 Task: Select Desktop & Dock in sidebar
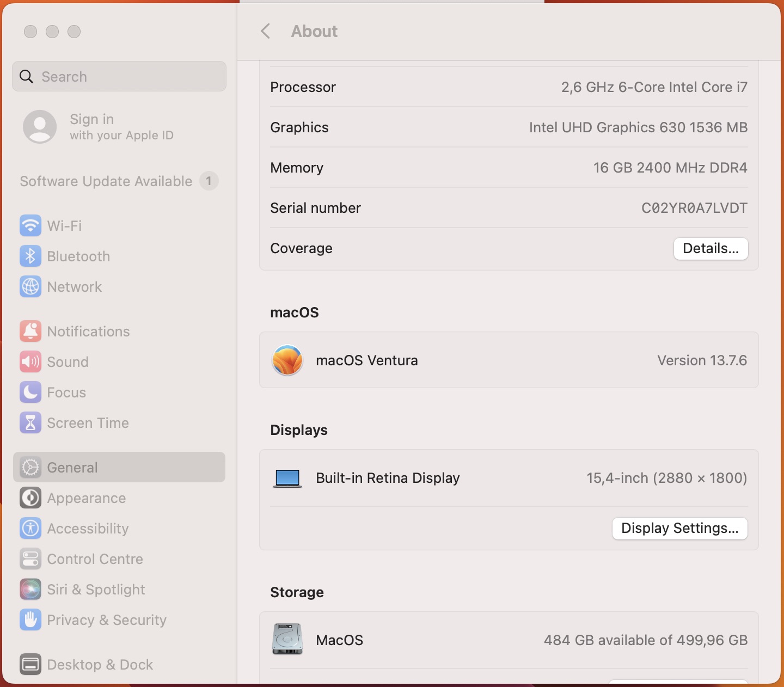pyautogui.click(x=100, y=664)
